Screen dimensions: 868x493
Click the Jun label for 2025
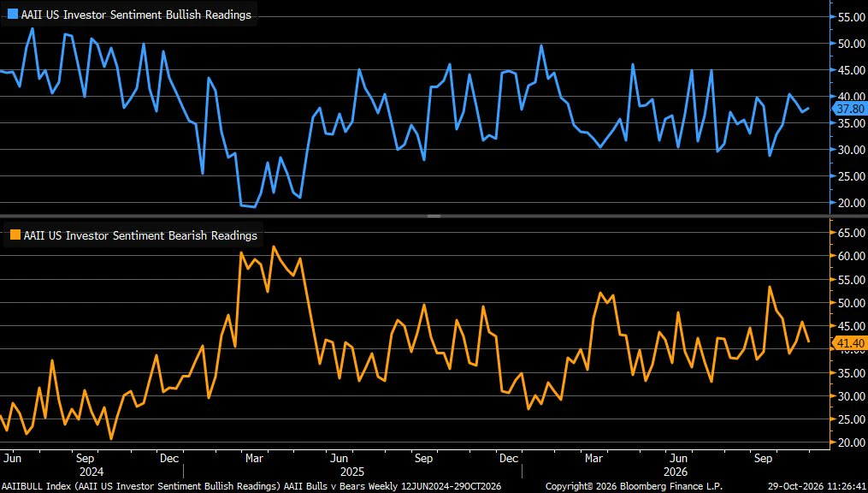(x=339, y=459)
